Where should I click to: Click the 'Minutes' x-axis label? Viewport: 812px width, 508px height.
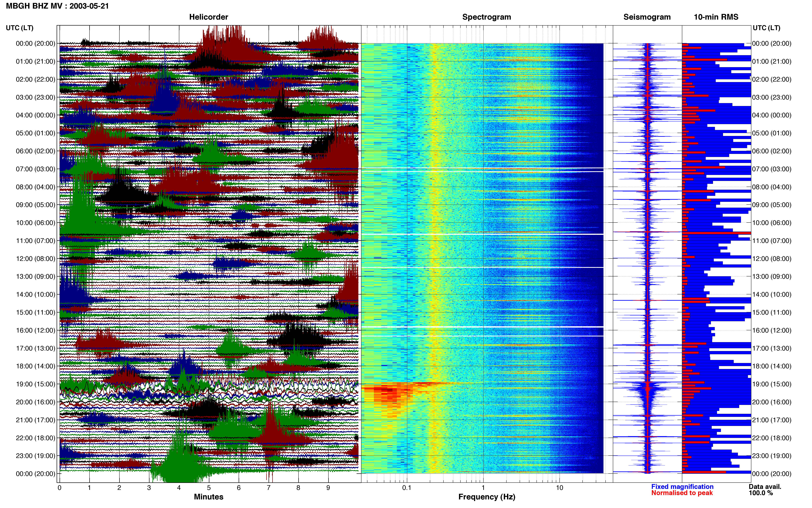coord(209,497)
